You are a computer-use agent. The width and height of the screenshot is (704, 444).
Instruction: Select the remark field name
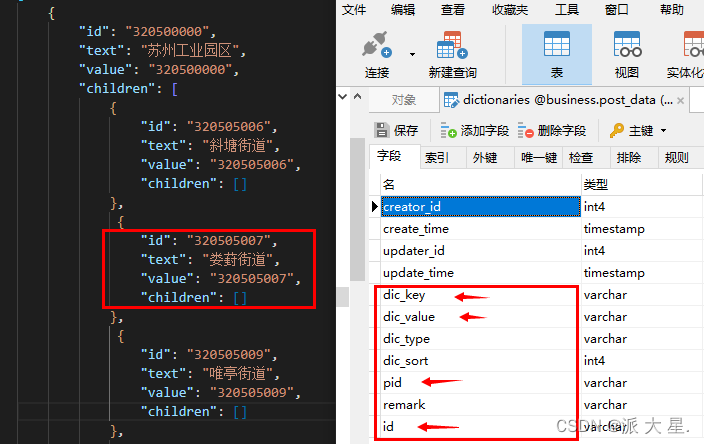click(x=404, y=405)
